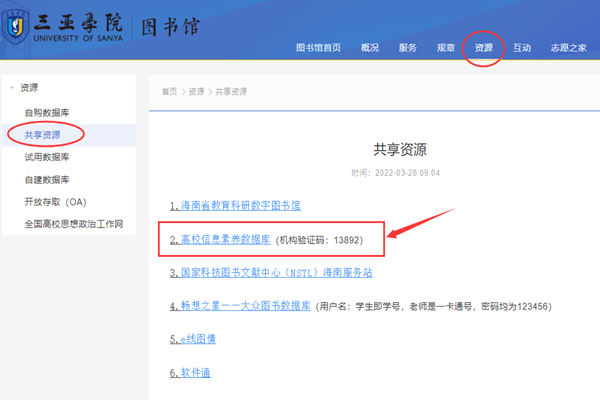Open 图书馆首页 in the top navigation
The image size is (600, 400).
coord(318,48)
